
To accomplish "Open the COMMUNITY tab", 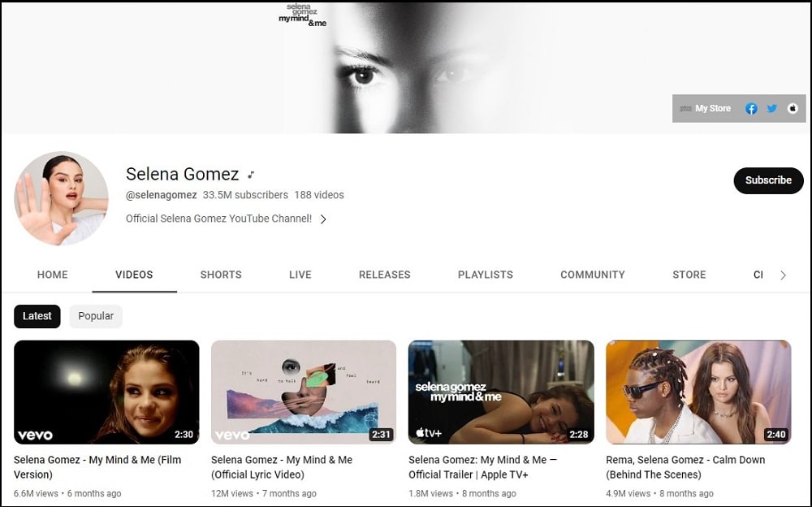I will 593,275.
